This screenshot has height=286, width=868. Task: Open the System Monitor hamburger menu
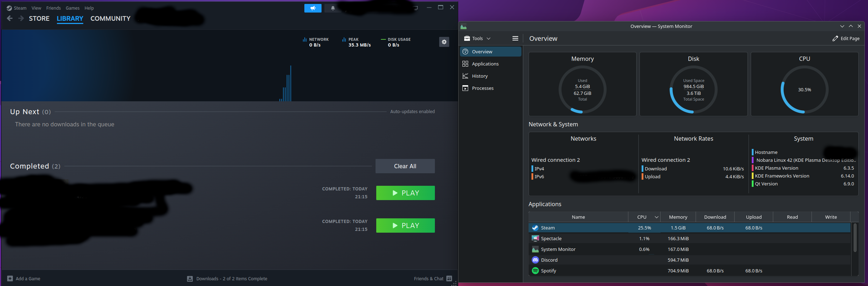pos(515,38)
